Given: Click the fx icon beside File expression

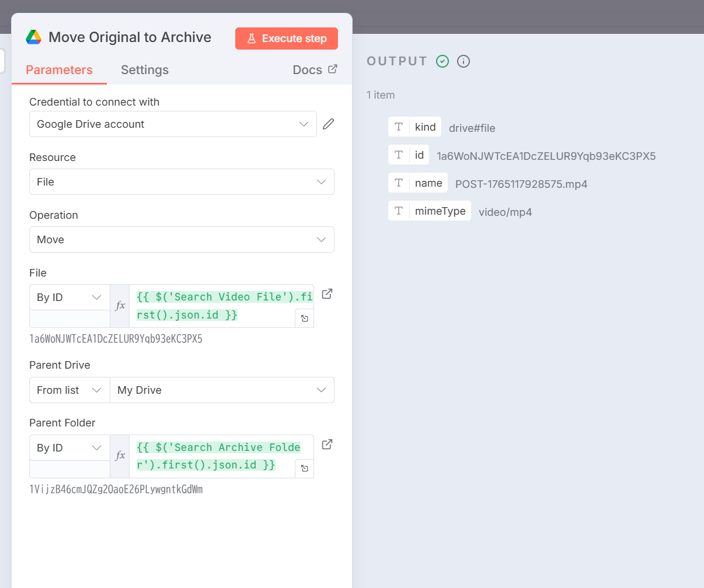Looking at the screenshot, I should pyautogui.click(x=120, y=306).
